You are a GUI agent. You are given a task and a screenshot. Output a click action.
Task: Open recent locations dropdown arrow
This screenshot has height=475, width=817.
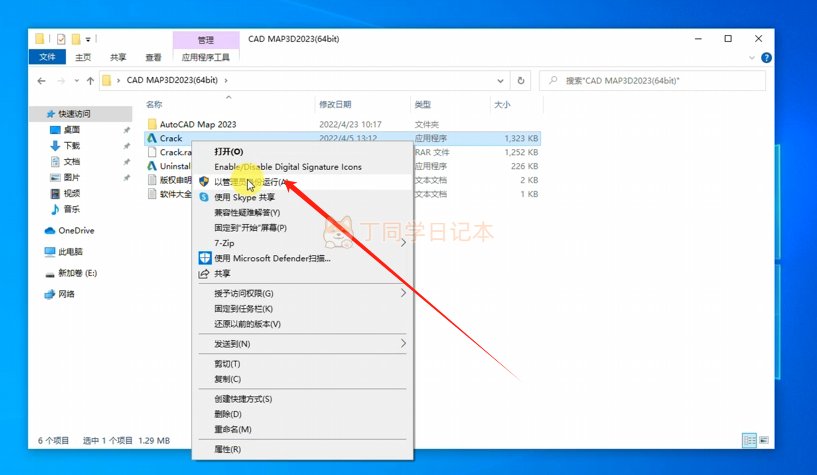77,81
